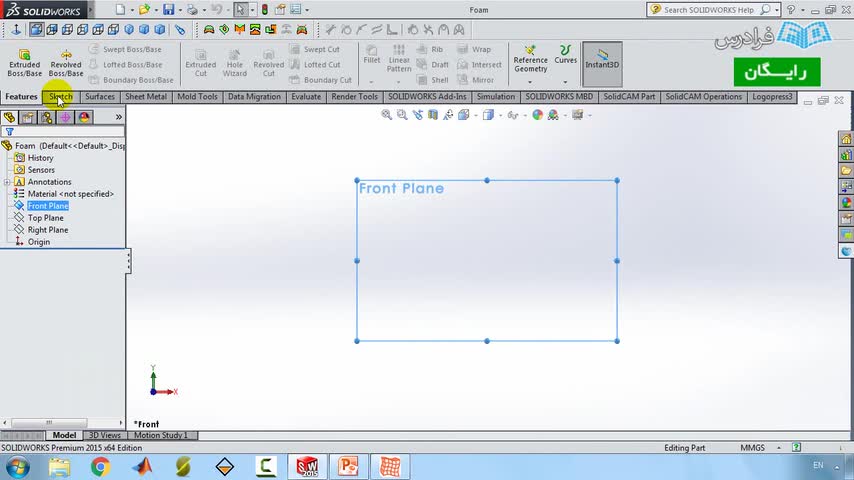Click the Curves tool

coord(565,54)
